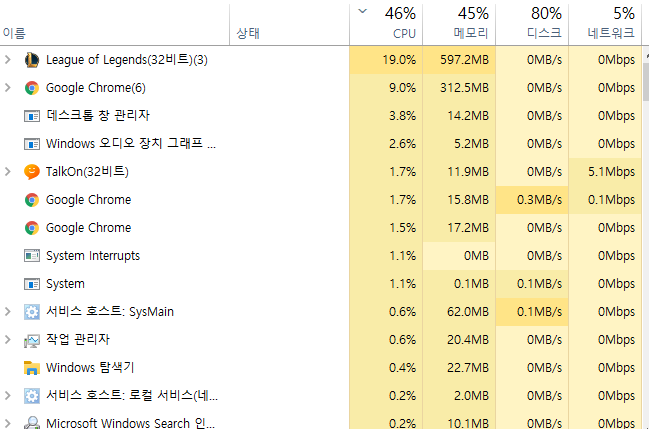
Task: Click the 62.0MB memory cell
Action: pos(459,312)
